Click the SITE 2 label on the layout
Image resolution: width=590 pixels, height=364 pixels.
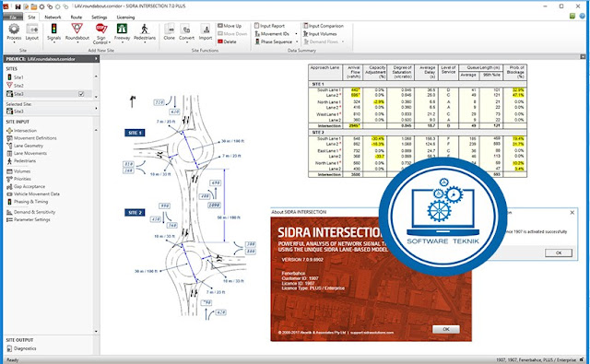[135, 213]
